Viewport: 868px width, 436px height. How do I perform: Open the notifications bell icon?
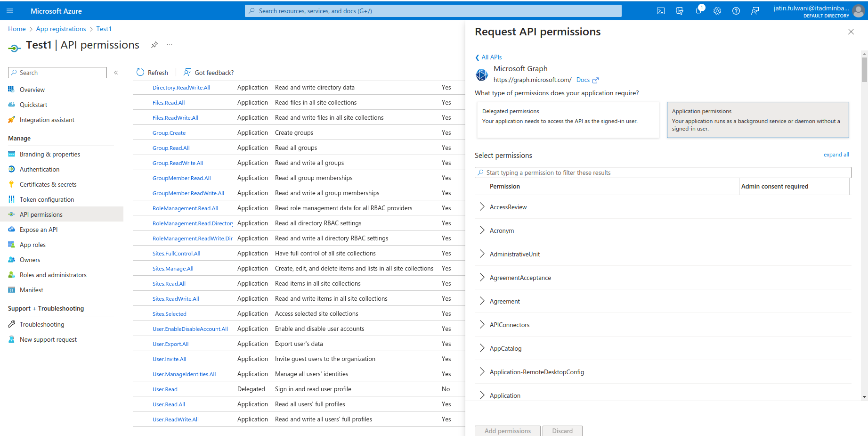pos(698,11)
